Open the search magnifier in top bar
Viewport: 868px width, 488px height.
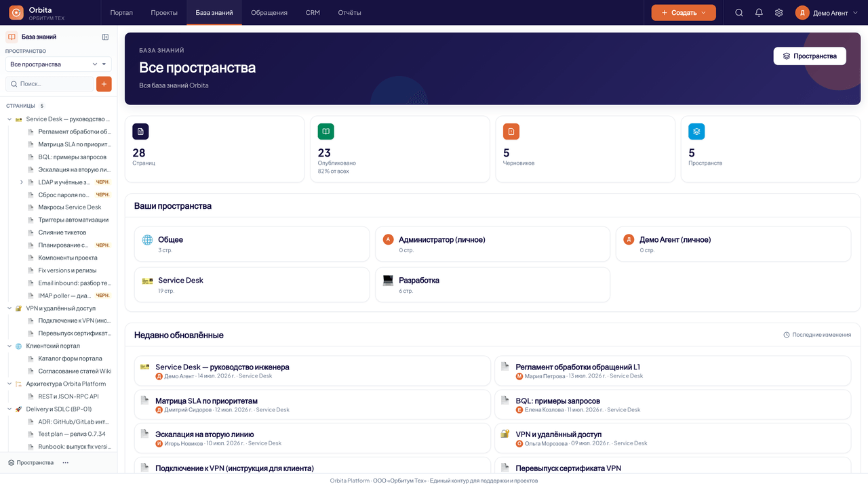tap(739, 13)
